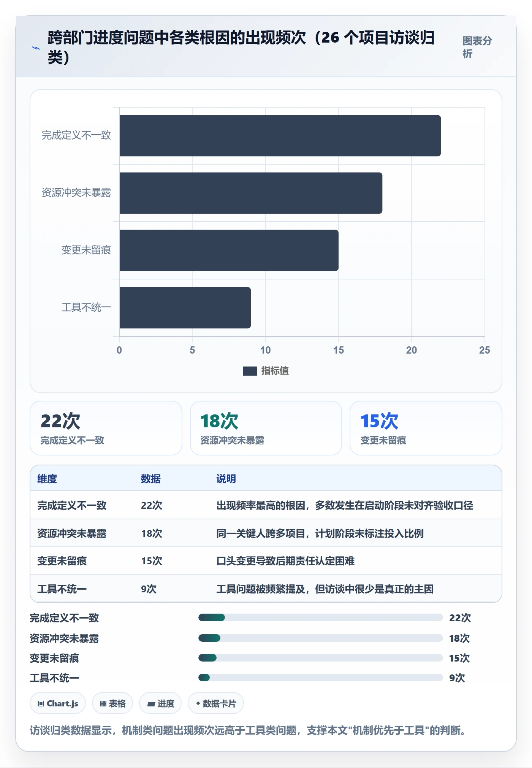Click the Chart.js tag chip
The image size is (532, 768).
58,703
